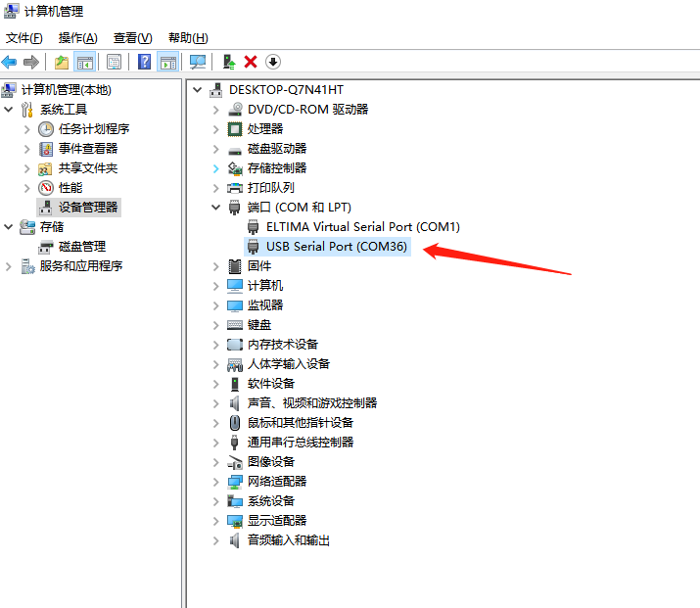Select 任务计划程序 in the left panel
Viewport: 700px width, 608px height.
coord(93,129)
